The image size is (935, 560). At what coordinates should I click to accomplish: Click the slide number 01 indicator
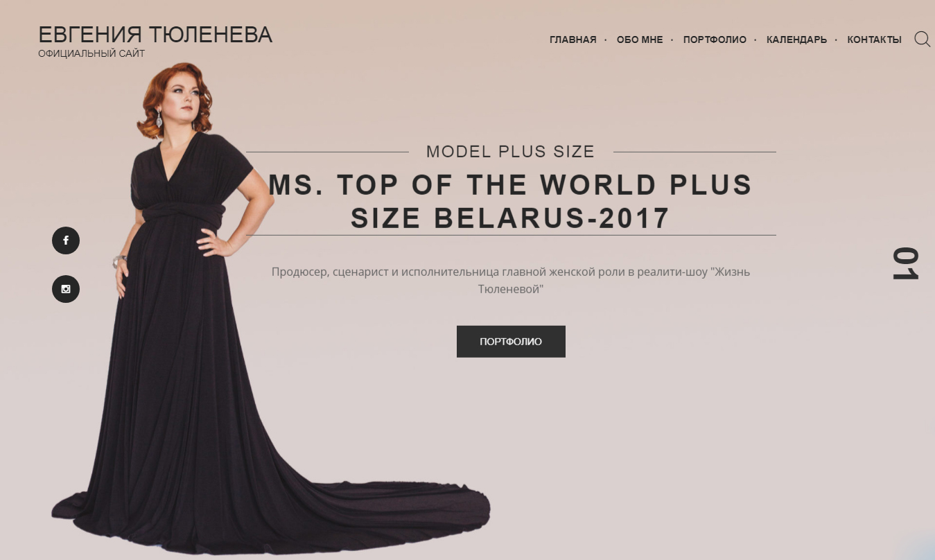[905, 264]
